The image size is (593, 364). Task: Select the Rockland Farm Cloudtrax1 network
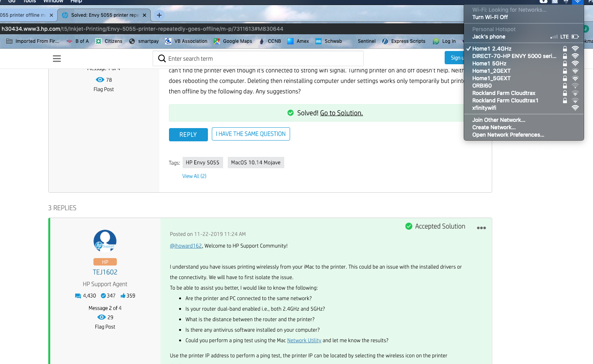tap(524, 100)
